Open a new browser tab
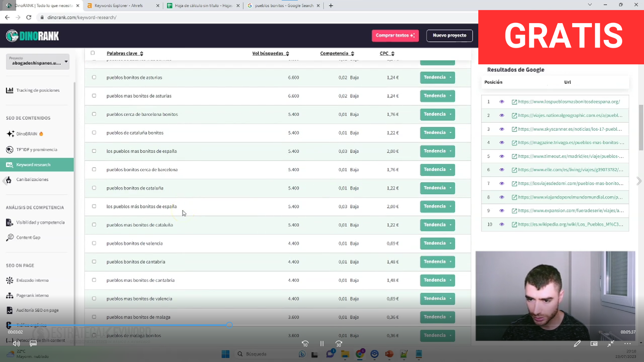Viewport: 644px width, 362px height. coord(331,6)
